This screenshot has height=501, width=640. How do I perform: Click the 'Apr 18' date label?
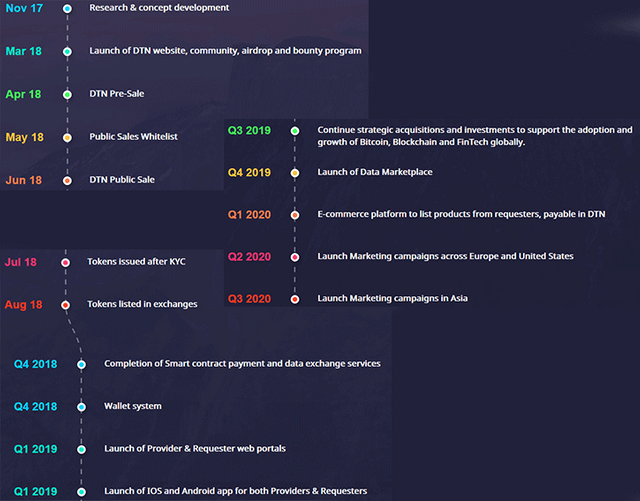[23, 94]
